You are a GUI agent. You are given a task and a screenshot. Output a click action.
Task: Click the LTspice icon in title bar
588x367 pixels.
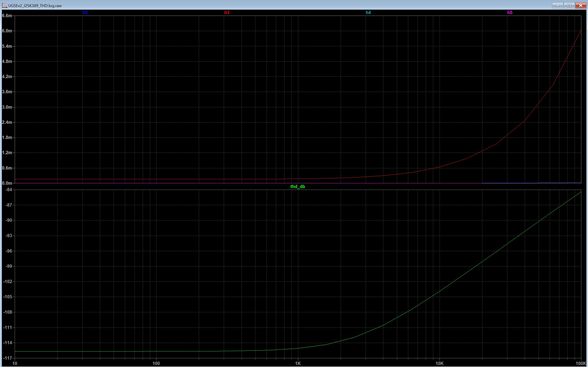pos(5,5)
